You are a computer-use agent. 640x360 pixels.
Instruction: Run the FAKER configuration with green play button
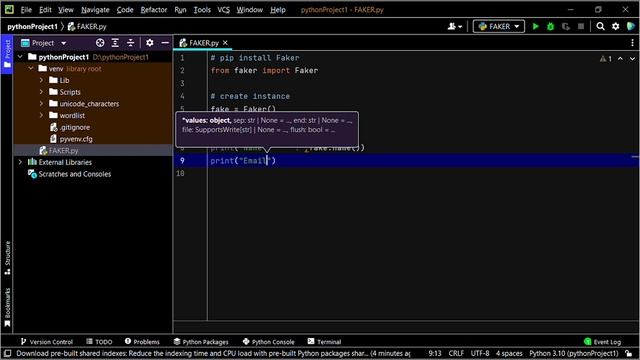click(536, 27)
